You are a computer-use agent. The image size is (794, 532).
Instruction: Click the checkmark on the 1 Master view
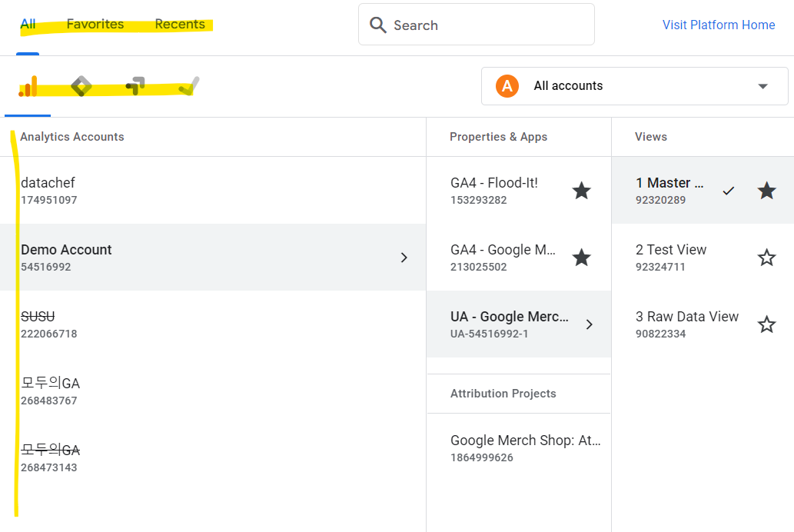point(728,191)
